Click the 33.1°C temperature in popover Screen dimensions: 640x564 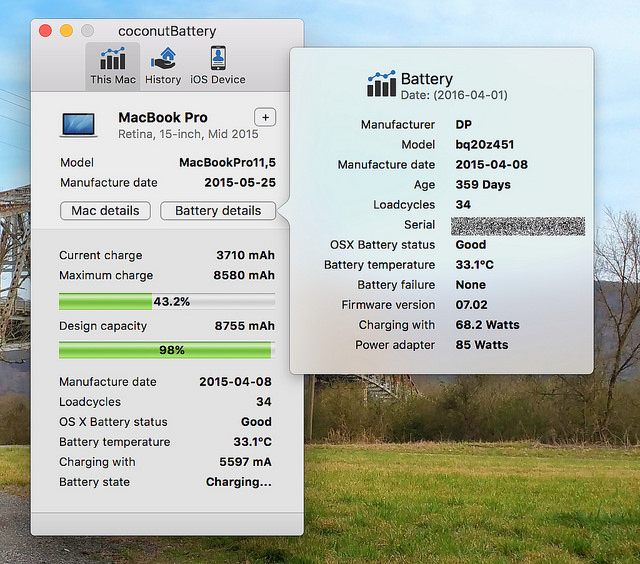pyautogui.click(x=475, y=265)
